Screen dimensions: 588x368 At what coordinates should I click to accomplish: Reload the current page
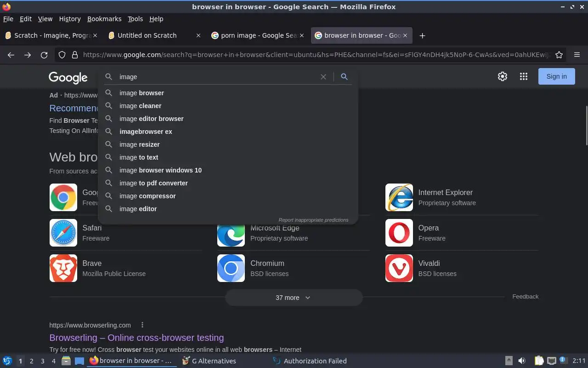click(44, 55)
